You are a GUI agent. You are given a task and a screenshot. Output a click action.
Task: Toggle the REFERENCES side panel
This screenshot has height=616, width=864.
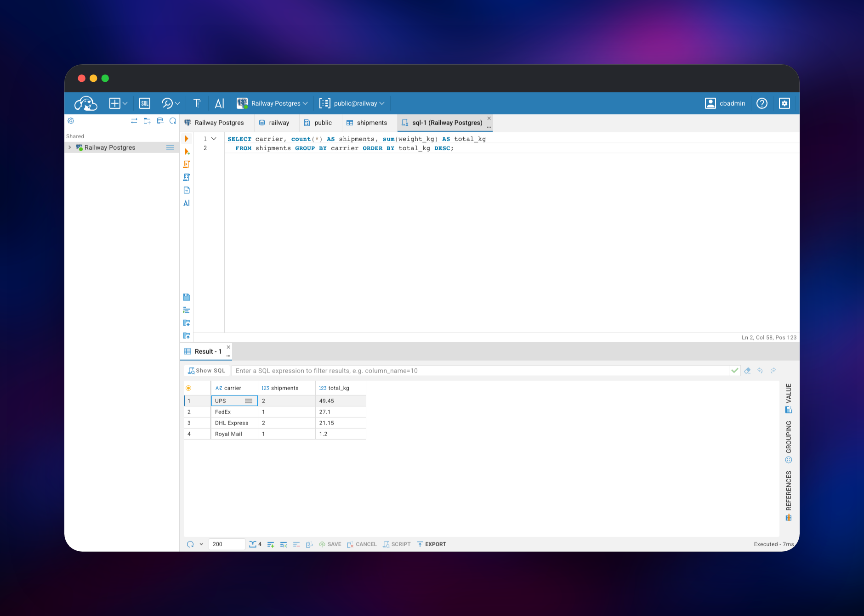coord(789,496)
